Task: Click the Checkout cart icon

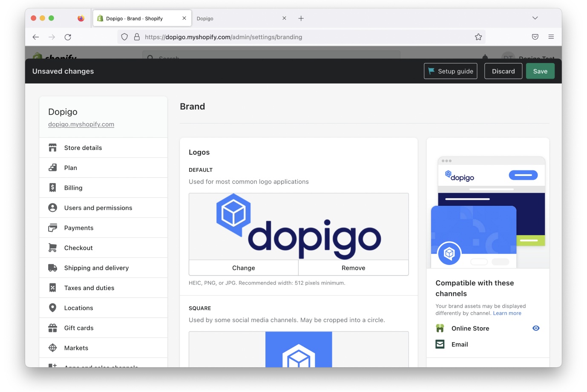Action: click(x=53, y=248)
